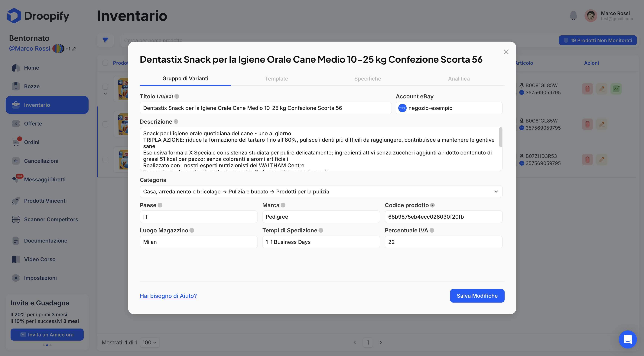Open Impostazioni in the sidebar

pos(47,278)
